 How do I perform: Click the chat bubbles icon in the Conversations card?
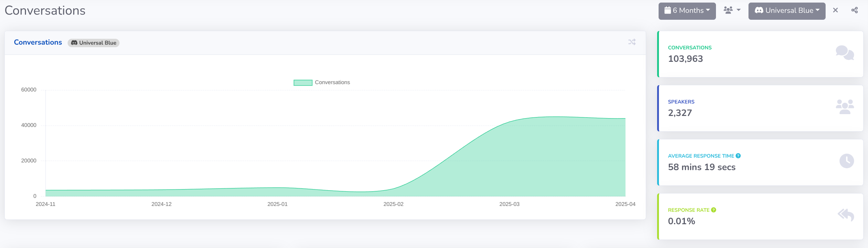(845, 53)
